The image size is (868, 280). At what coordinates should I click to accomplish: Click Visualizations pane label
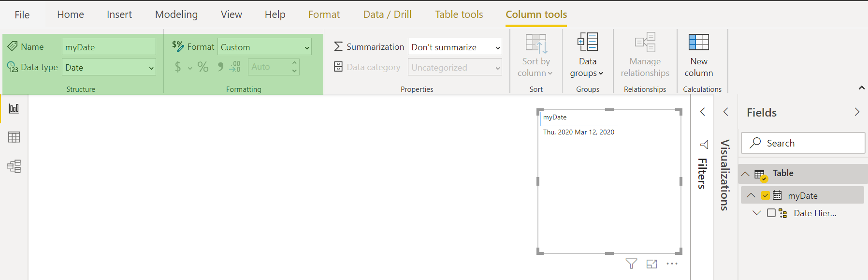724,175
